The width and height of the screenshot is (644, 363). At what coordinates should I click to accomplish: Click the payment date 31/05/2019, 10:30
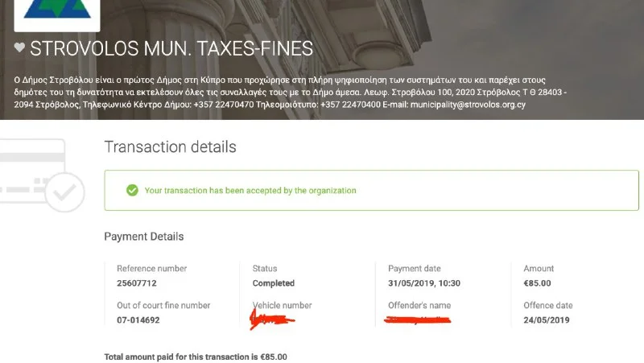(x=425, y=283)
